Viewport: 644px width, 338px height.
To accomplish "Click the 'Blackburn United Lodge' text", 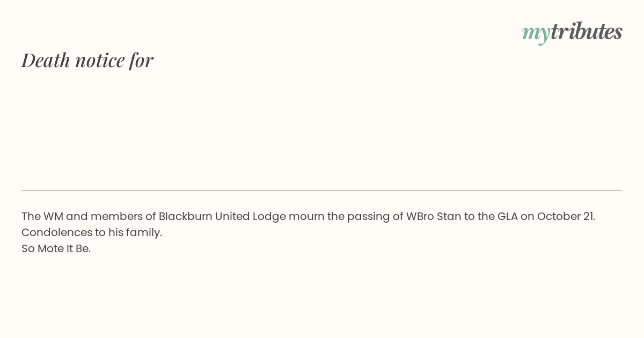I will tap(222, 216).
